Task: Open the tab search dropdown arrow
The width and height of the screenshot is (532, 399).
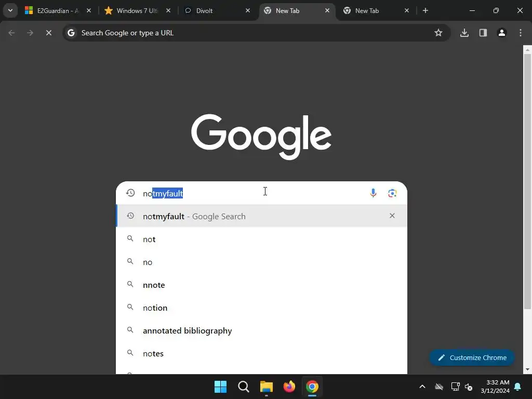Action: 10,10
